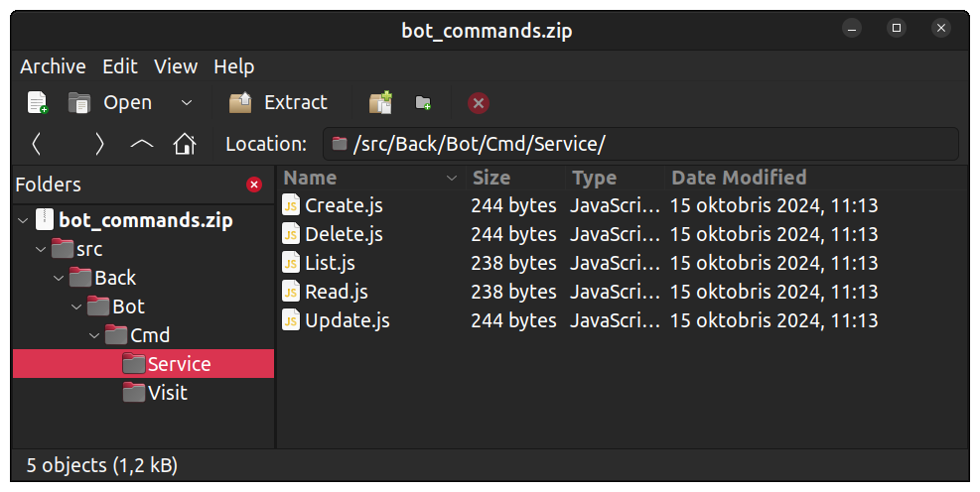
Task: Click the JavaScri… type of Update.js
Action: point(615,320)
